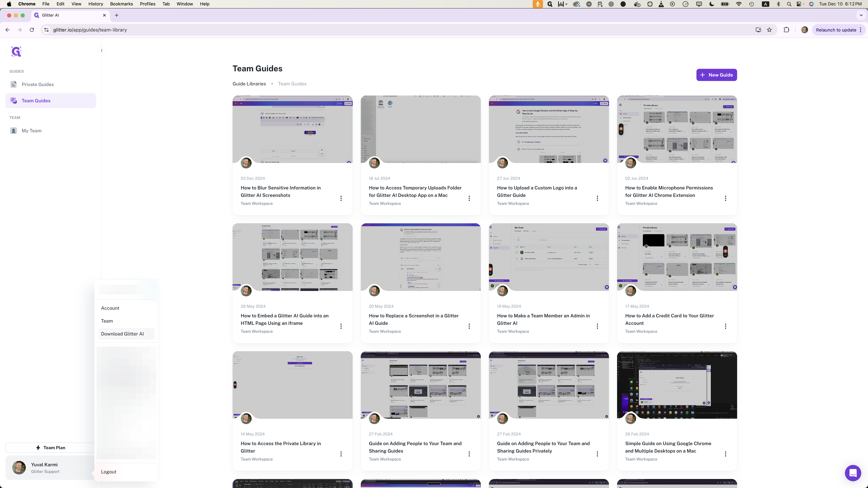The image size is (868, 488).
Task: Click Private Guides document icon
Action: coord(14,85)
